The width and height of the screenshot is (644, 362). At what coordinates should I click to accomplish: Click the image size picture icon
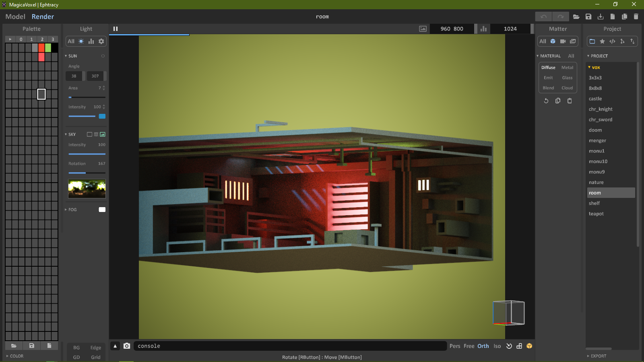(x=423, y=29)
